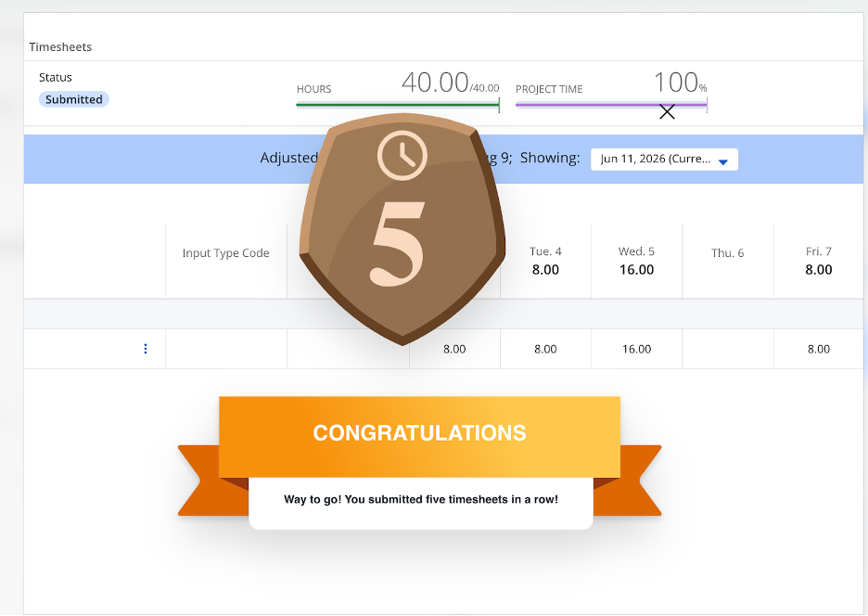Open the three-dot row actions menu
868x616 pixels.
click(x=146, y=349)
